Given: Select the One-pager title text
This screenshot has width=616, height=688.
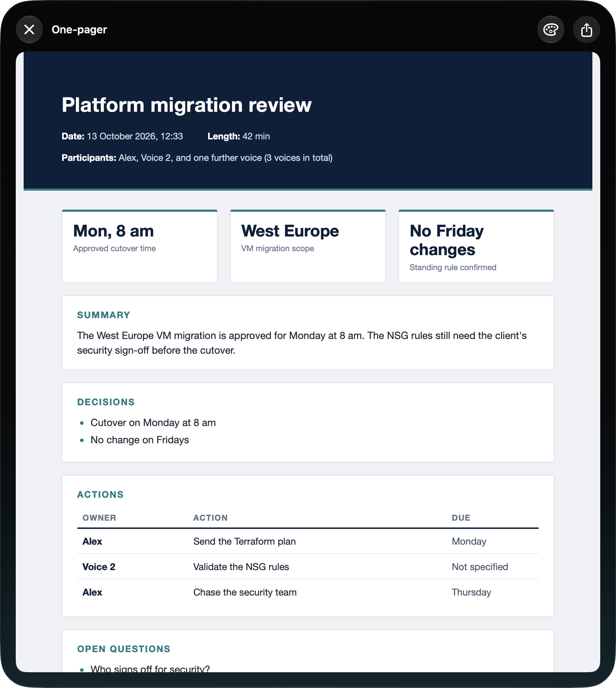Looking at the screenshot, I should tap(79, 29).
